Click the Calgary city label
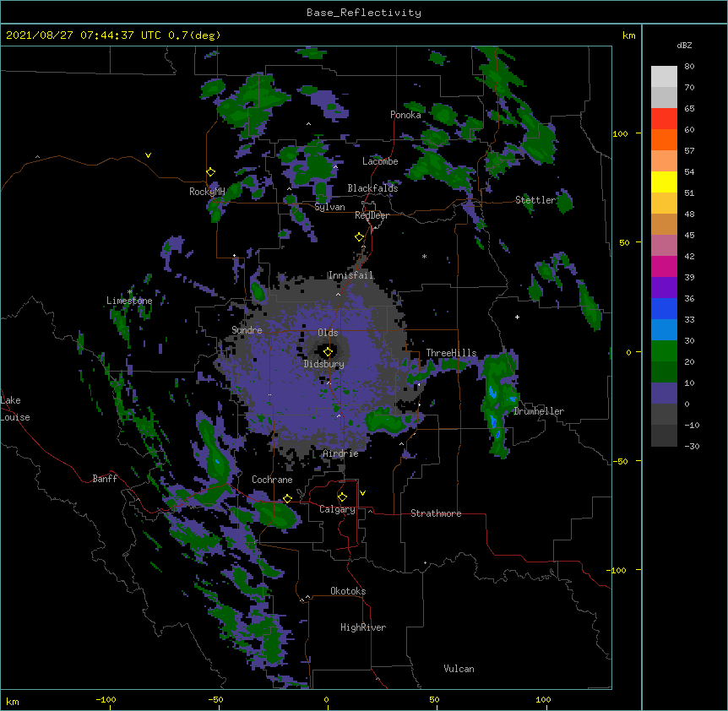The width and height of the screenshot is (728, 711). pos(337,509)
